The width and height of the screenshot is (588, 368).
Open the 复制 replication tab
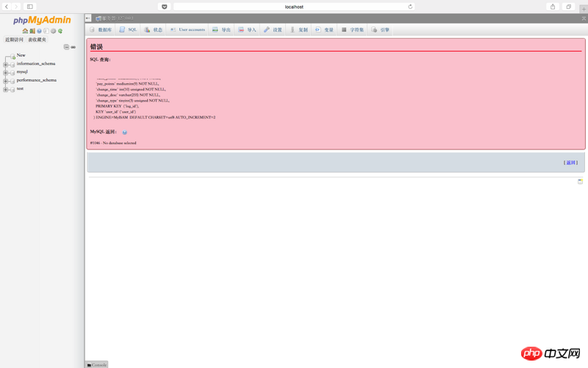pyautogui.click(x=299, y=29)
